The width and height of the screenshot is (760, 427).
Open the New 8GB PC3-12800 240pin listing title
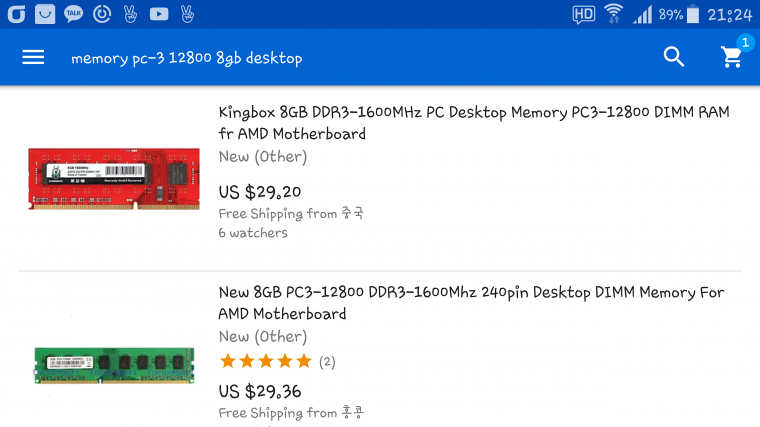471,303
